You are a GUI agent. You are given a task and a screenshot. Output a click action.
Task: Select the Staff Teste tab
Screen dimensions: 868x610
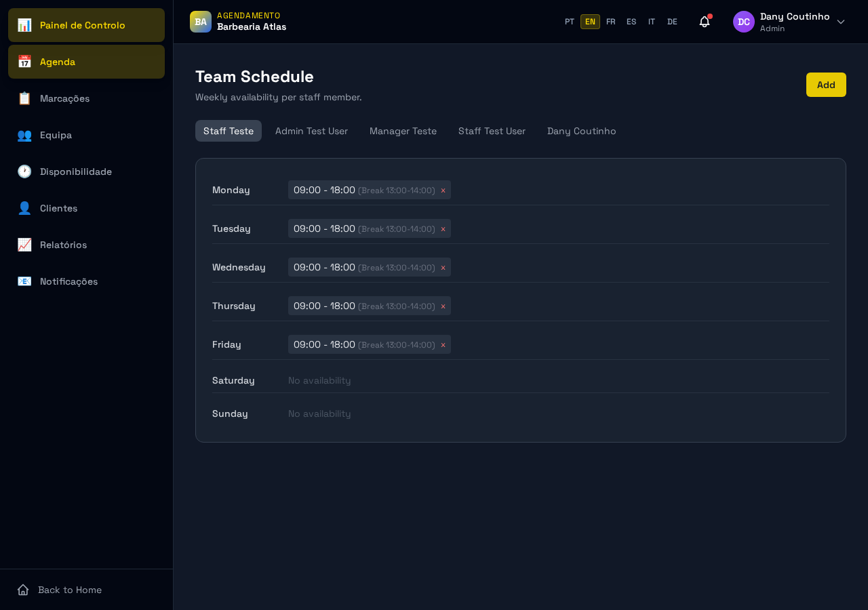(x=229, y=131)
